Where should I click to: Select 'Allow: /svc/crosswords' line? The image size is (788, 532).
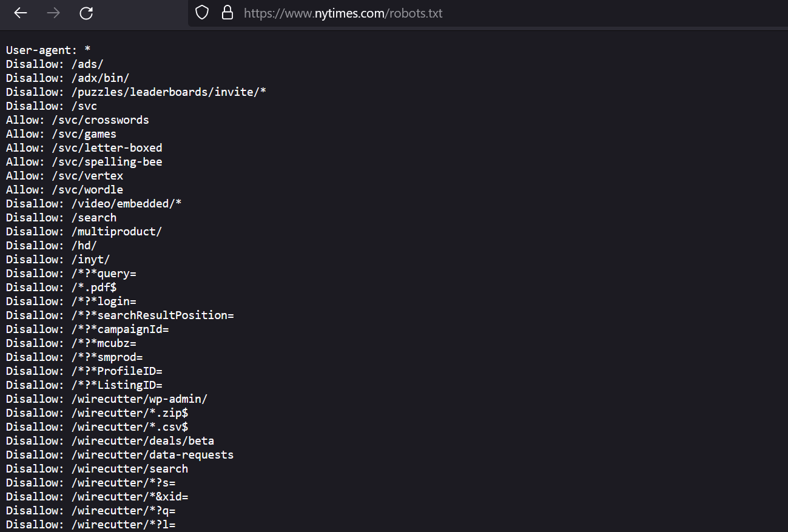[x=78, y=120]
